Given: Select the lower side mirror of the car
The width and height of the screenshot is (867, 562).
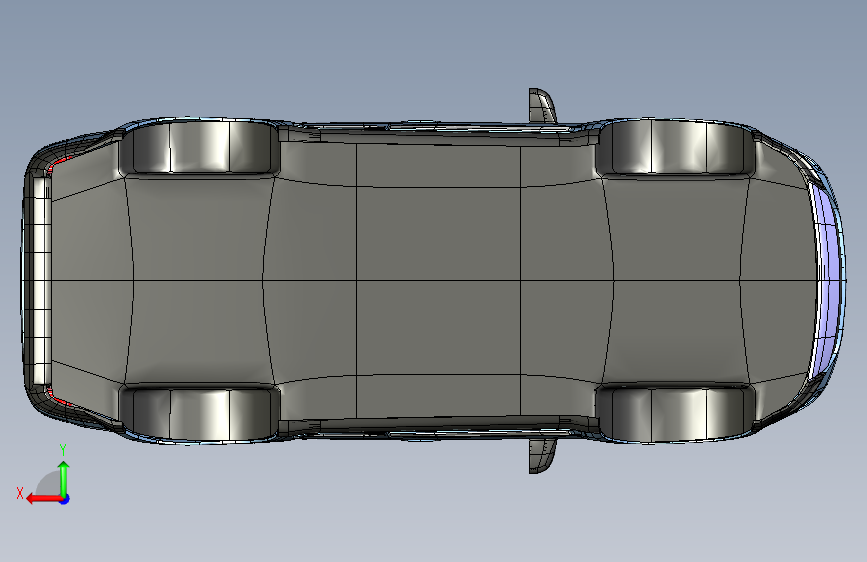Looking at the screenshot, I should (x=542, y=456).
